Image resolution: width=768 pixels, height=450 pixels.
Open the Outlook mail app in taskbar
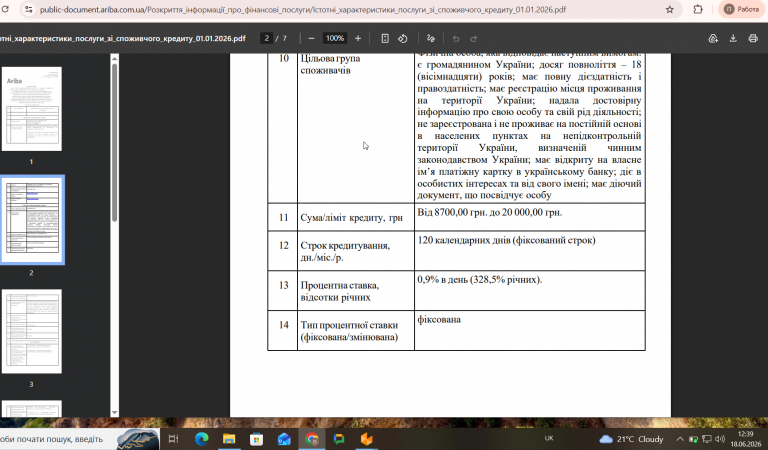pos(284,439)
